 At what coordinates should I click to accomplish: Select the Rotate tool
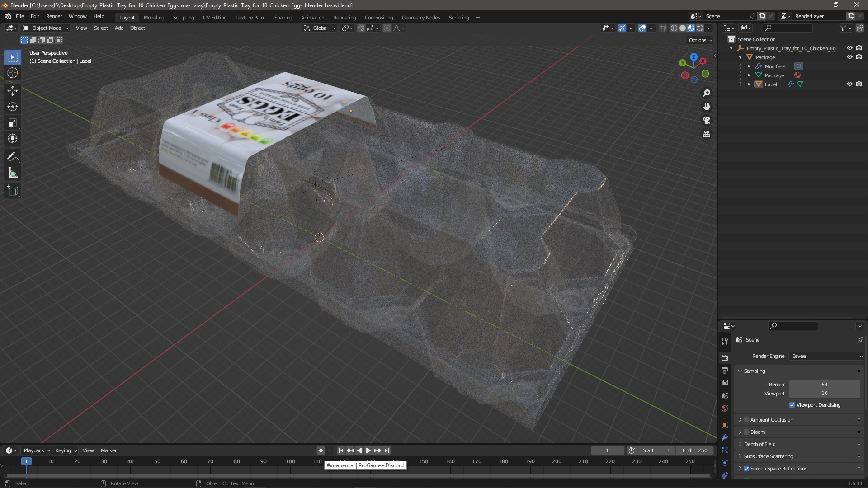pyautogui.click(x=12, y=107)
